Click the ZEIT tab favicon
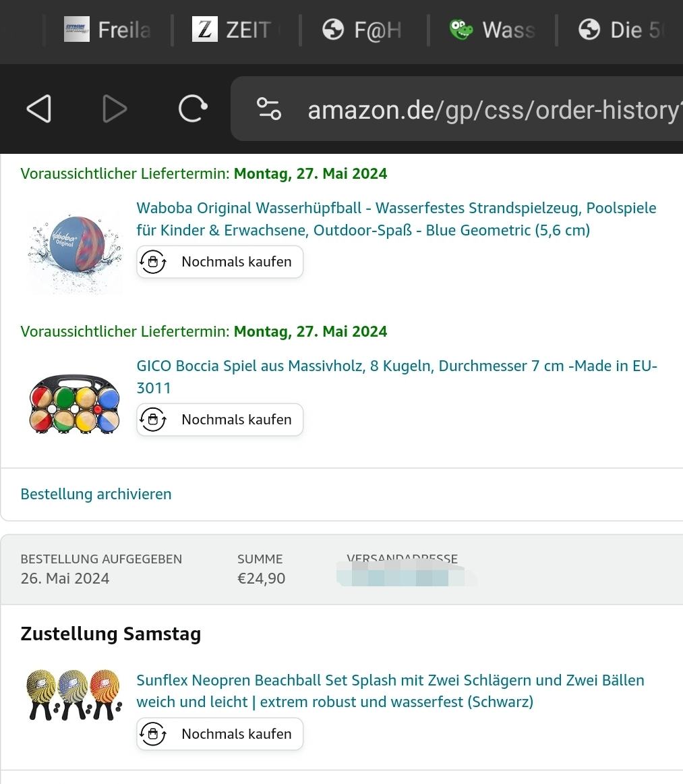The width and height of the screenshot is (683, 784). pos(205,30)
